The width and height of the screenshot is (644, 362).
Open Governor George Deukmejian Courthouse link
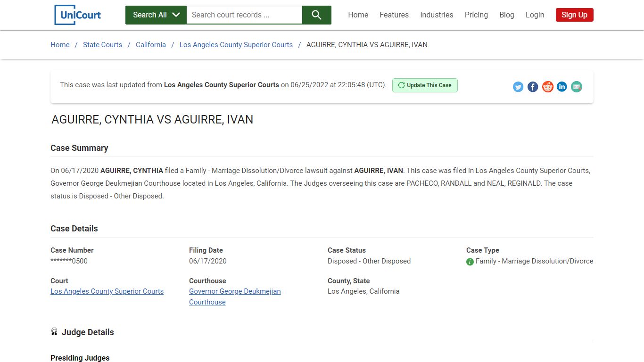tap(235, 296)
